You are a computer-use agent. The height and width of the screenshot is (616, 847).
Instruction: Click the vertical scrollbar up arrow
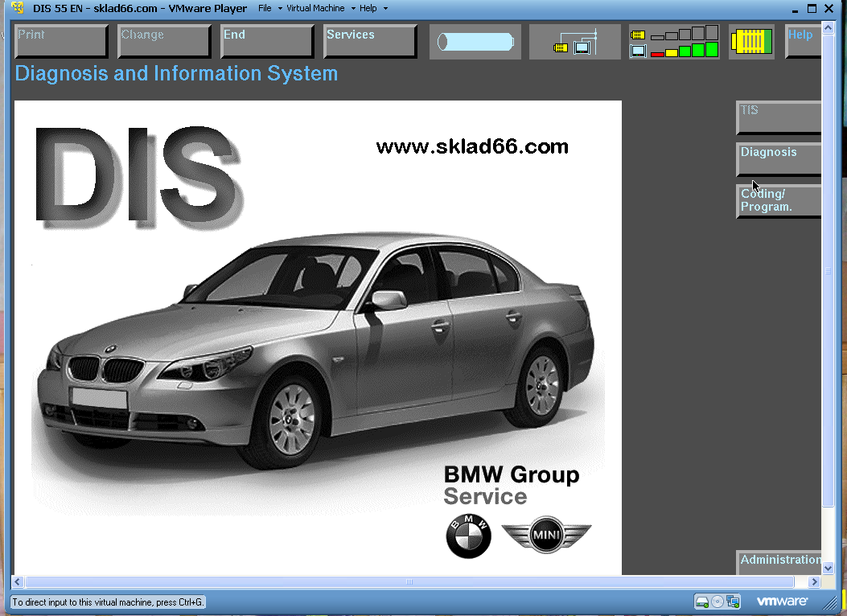[828, 27]
